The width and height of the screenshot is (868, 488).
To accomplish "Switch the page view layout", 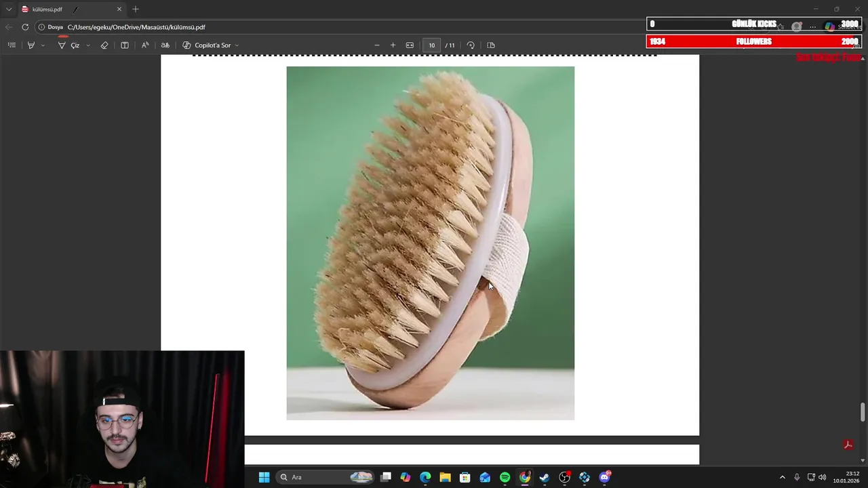I will coord(491,45).
